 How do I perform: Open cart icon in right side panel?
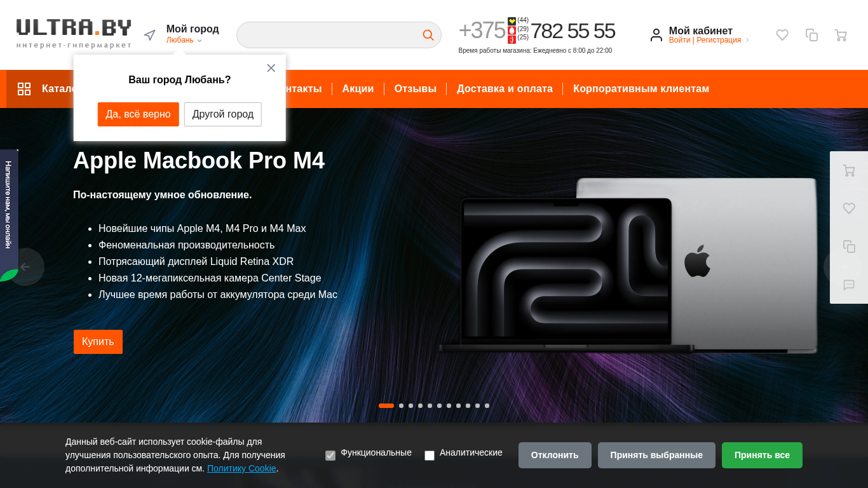click(x=849, y=170)
